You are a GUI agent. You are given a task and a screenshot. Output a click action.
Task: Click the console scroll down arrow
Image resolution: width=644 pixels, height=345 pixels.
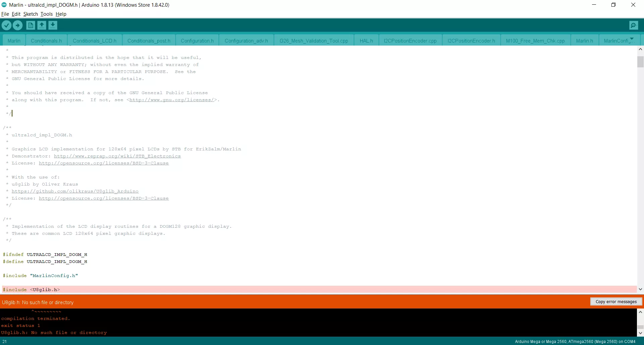(640, 333)
